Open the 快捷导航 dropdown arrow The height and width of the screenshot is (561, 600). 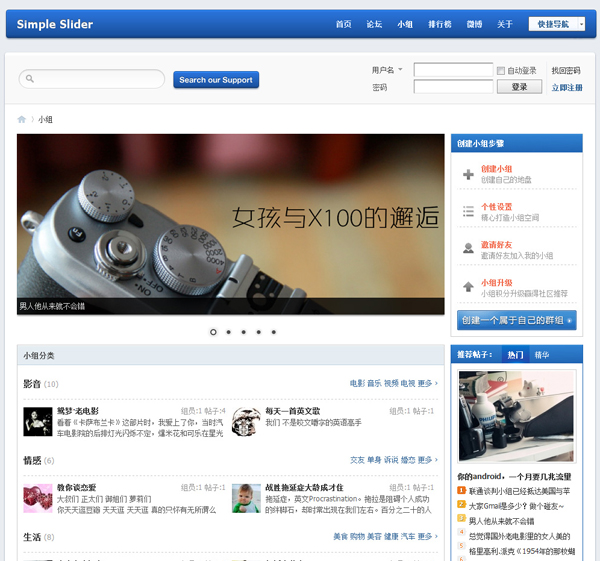[x=581, y=24]
